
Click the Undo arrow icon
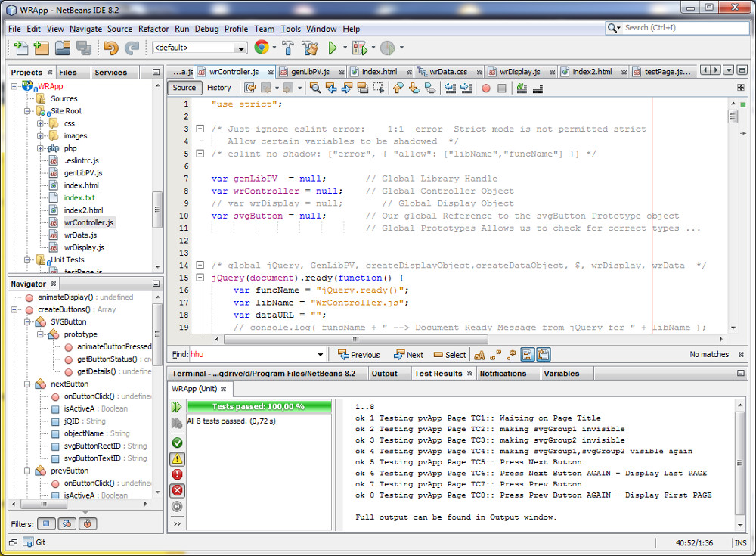coord(111,48)
